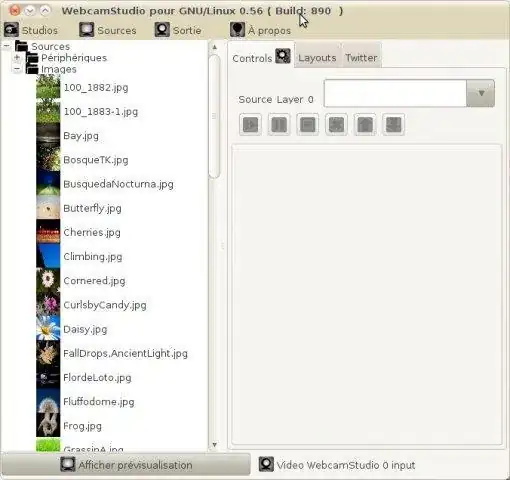
Task: Click the Stop source button
Action: coord(307,125)
